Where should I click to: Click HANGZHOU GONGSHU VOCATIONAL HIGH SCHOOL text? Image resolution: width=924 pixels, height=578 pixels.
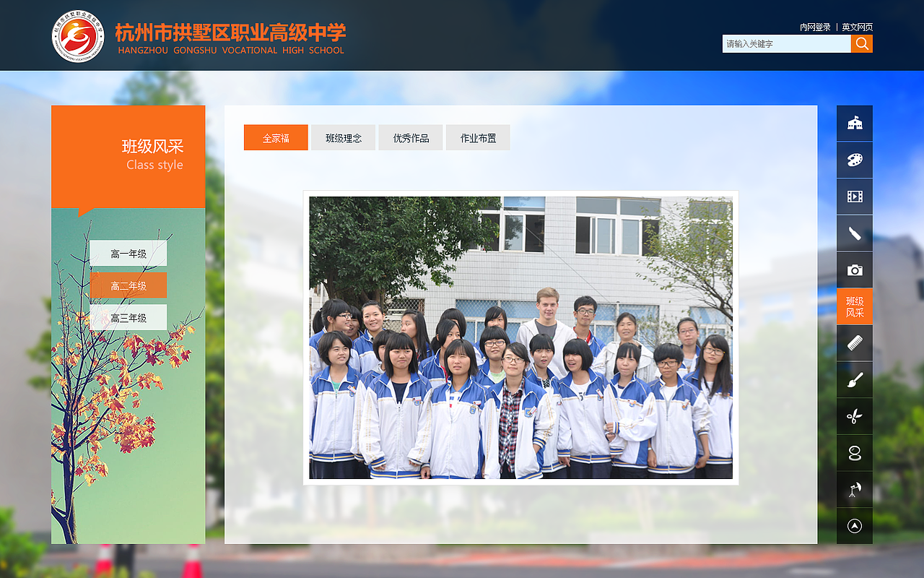pos(231,51)
